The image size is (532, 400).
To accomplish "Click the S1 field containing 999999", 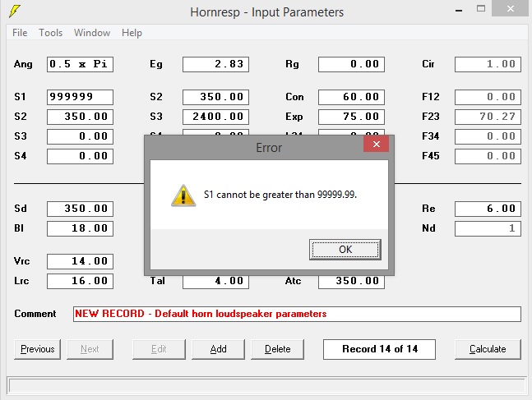I will pos(80,97).
